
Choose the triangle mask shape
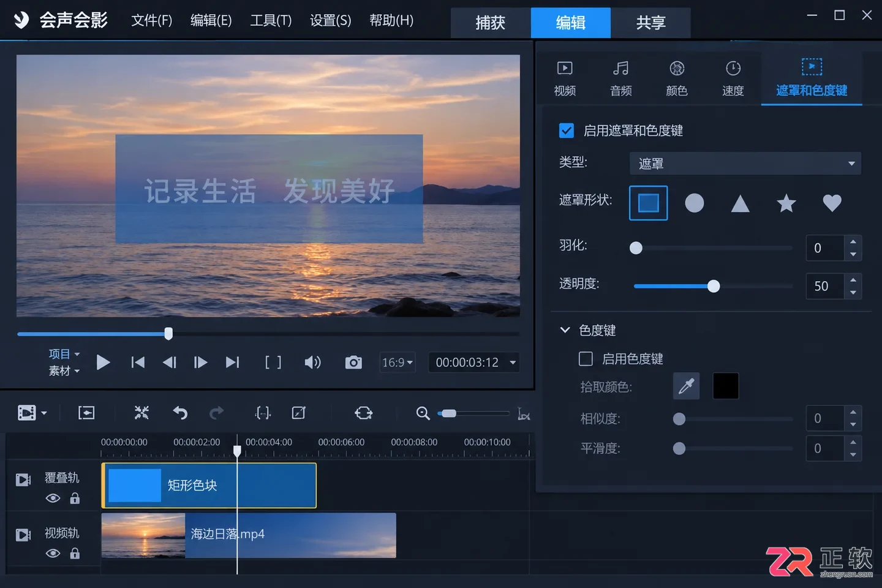(740, 203)
